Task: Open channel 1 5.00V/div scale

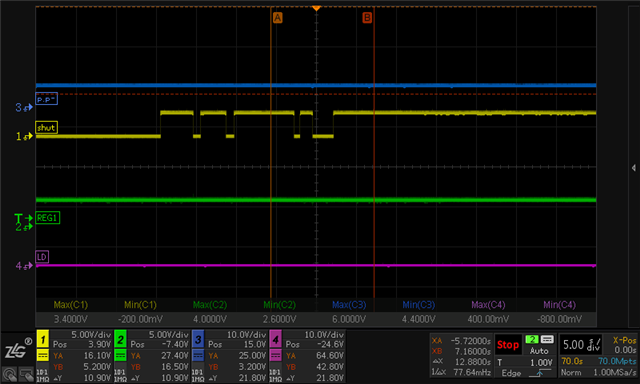Action: tap(91, 335)
